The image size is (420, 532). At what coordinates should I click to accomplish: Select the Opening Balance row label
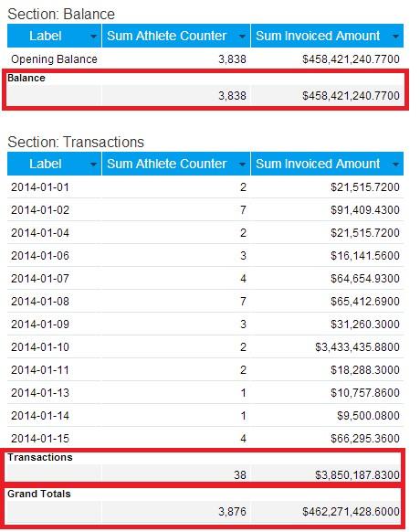pyautogui.click(x=54, y=59)
